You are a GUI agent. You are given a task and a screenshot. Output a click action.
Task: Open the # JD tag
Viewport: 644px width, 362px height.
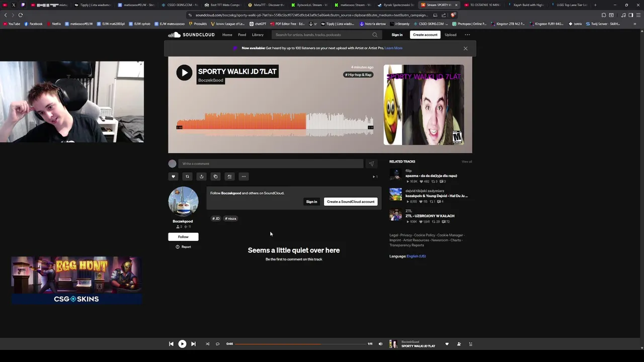(216, 219)
